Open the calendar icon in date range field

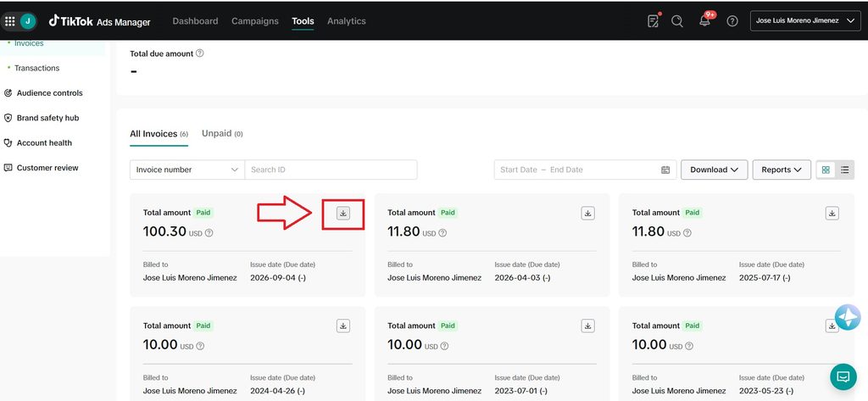coord(665,170)
